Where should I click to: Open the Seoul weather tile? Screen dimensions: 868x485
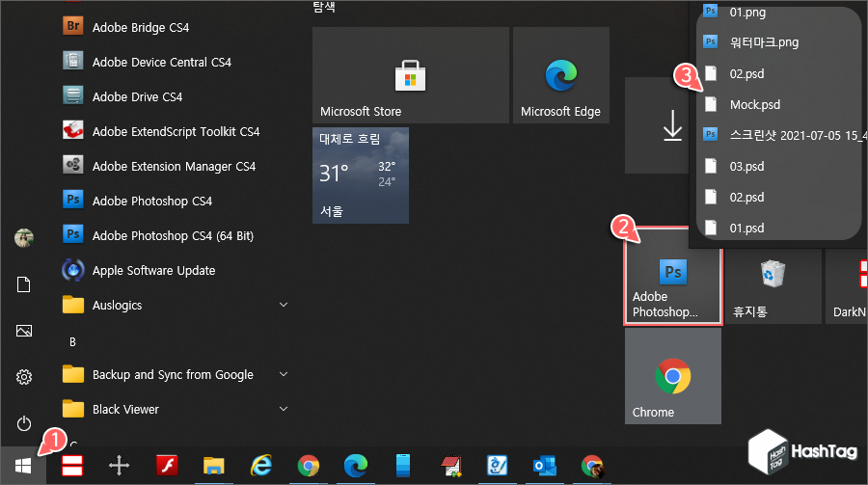[361, 175]
